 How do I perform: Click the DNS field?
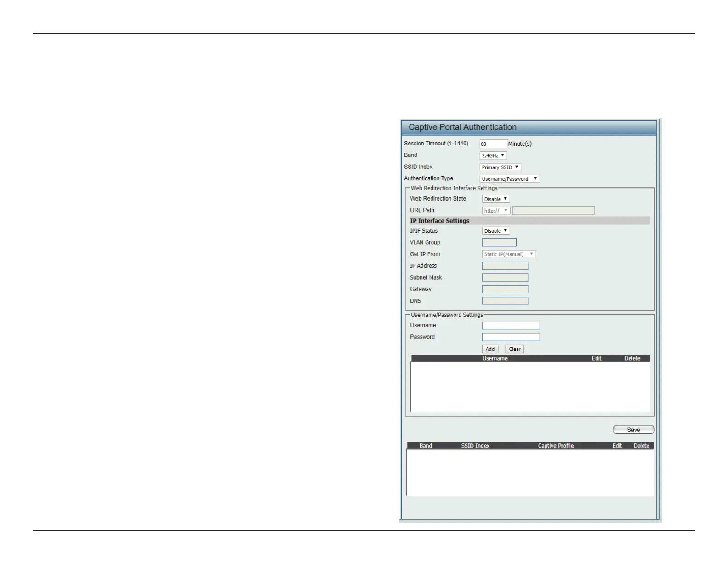click(505, 301)
